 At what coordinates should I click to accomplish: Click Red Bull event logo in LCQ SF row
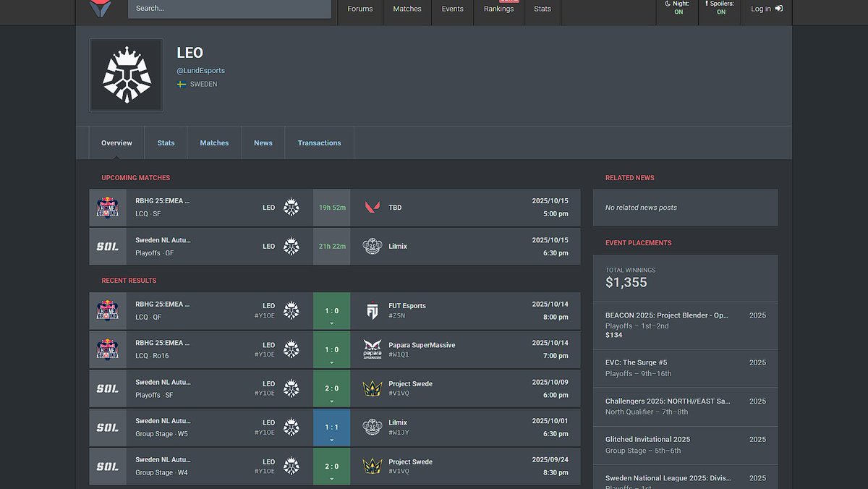(108, 208)
